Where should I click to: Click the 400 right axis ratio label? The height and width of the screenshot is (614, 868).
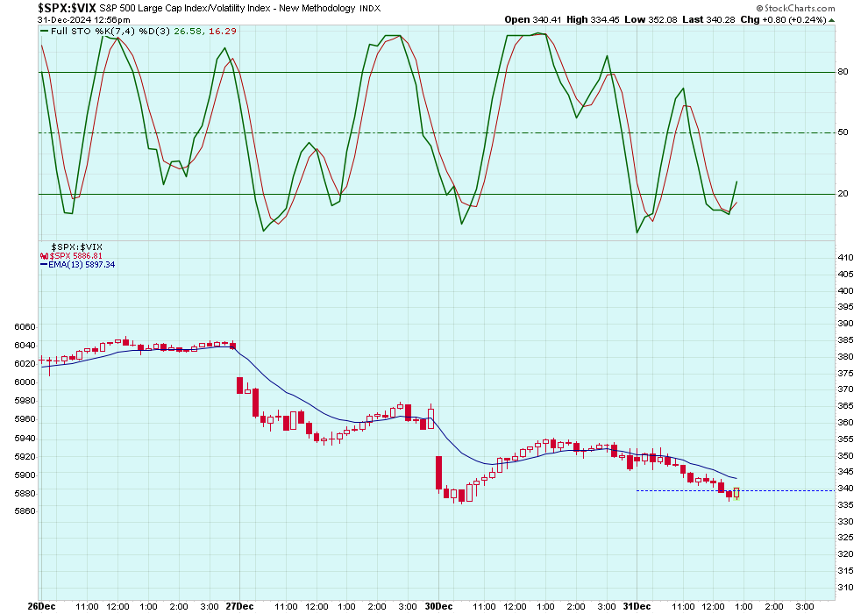point(845,290)
